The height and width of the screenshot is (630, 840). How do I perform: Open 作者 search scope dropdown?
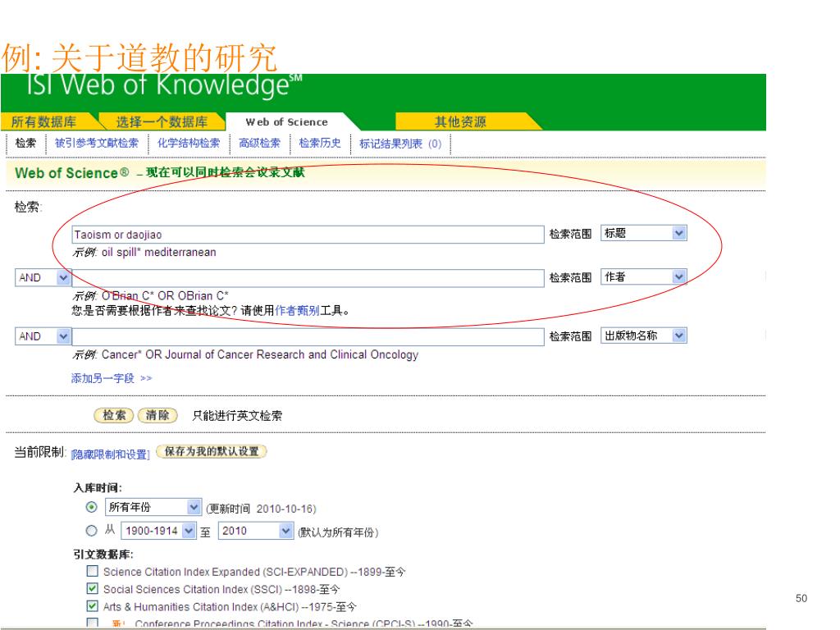click(x=643, y=276)
